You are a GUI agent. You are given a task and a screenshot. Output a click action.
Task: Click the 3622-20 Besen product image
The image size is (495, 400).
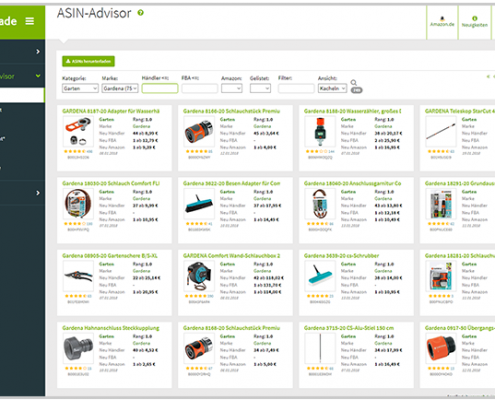pos(199,204)
